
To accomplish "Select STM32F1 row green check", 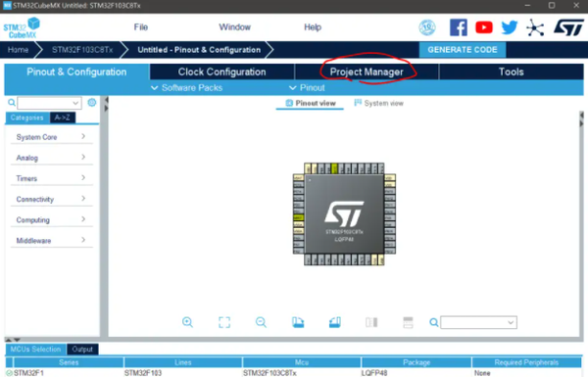I will click(x=9, y=373).
